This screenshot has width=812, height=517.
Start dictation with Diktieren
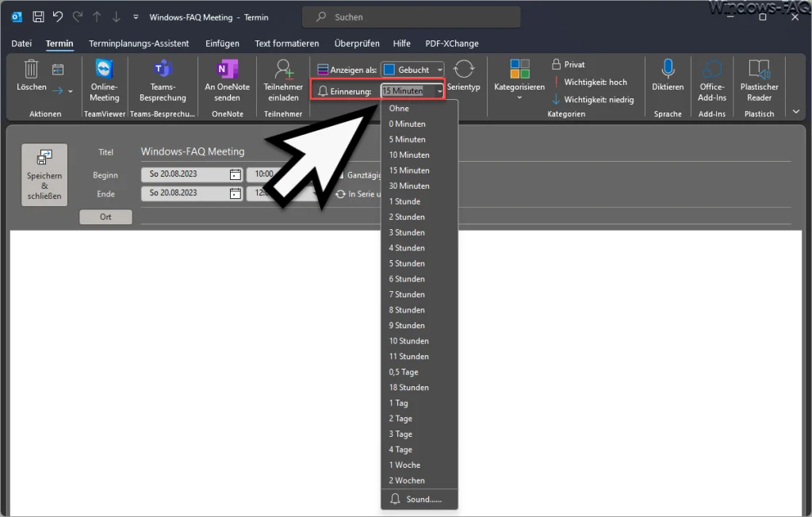pos(668,75)
